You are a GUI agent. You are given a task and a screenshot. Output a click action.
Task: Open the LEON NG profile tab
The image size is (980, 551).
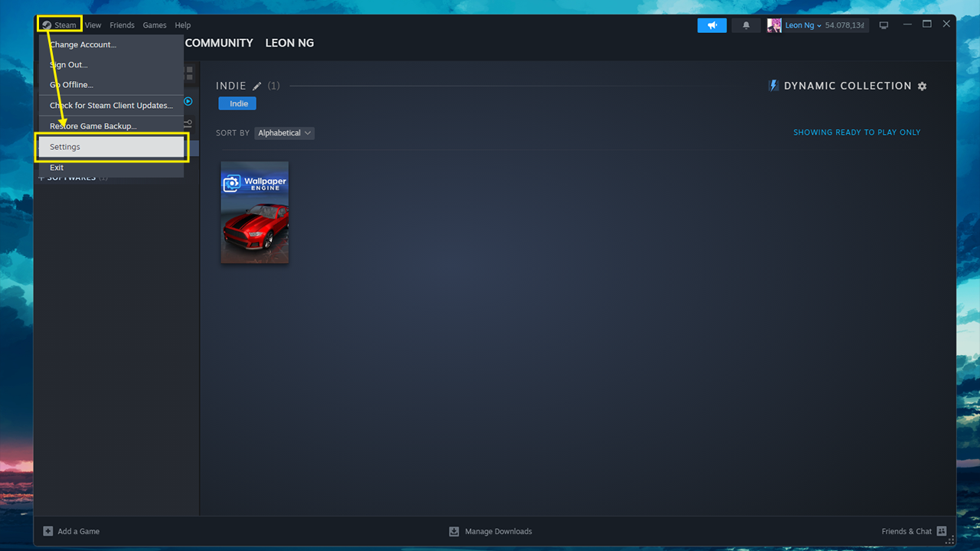coord(289,43)
